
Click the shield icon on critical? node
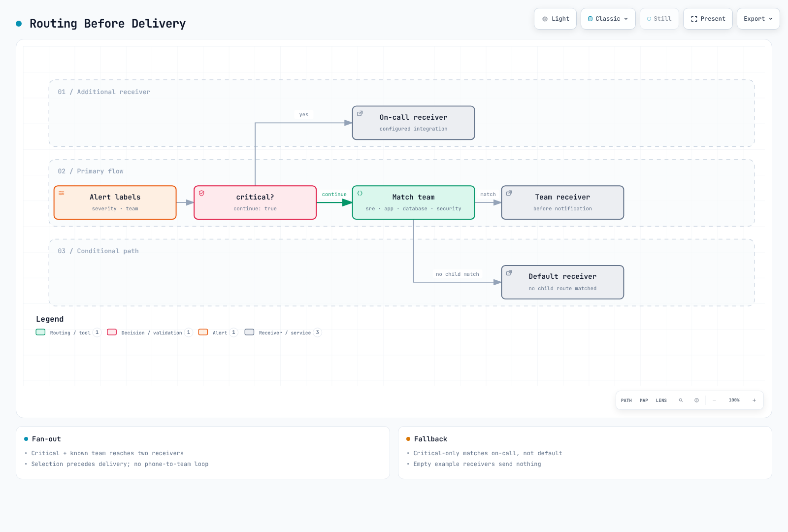[201, 193]
